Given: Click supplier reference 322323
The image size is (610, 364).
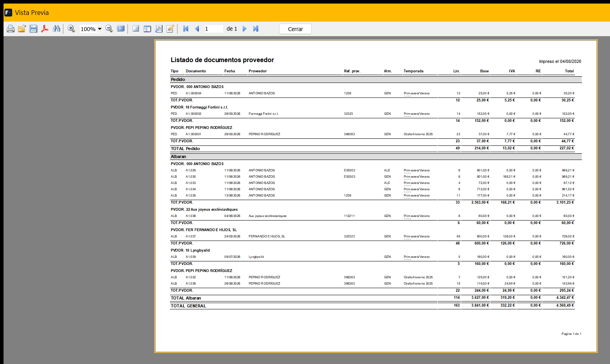Looking at the screenshot, I should 349,236.
